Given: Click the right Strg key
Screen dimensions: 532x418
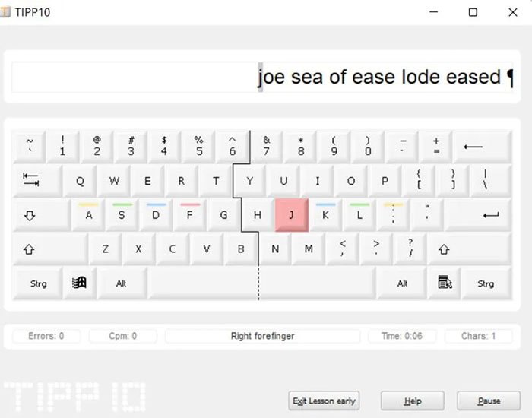Looking at the screenshot, I should click(x=486, y=283).
